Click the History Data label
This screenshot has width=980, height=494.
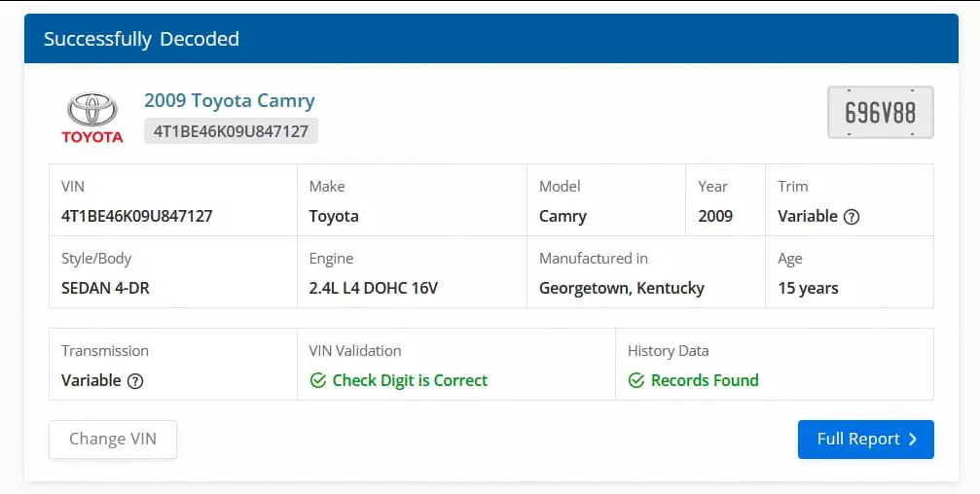click(669, 351)
